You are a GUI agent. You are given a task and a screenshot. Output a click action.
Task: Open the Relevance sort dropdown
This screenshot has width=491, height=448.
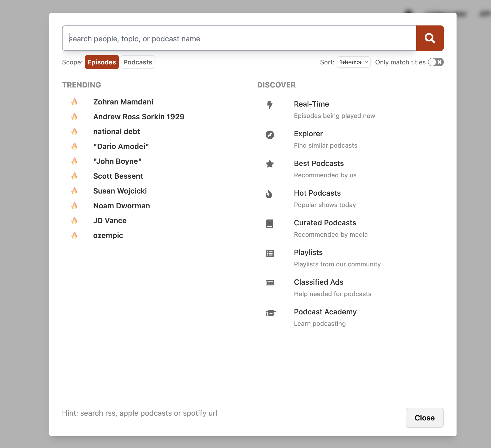354,62
